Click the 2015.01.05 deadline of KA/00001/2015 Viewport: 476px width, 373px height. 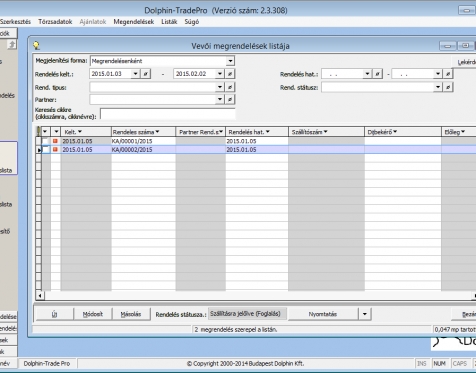pyautogui.click(x=242, y=141)
